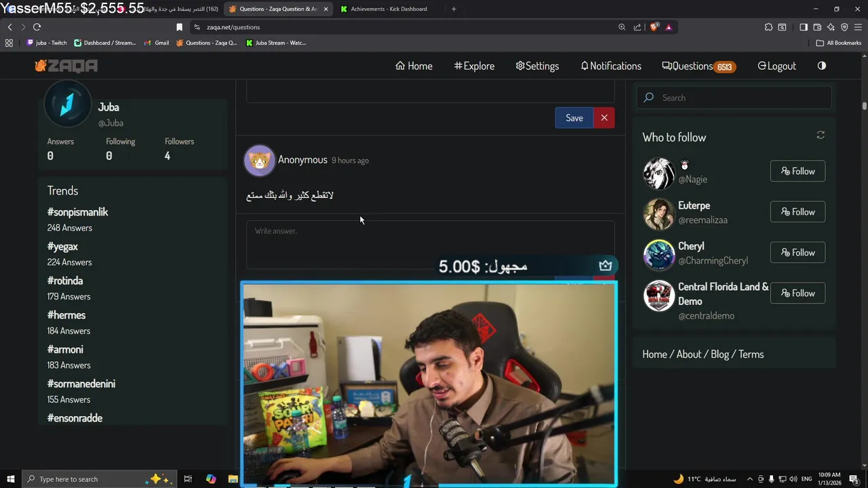Open the Anonymous user avatar
This screenshot has width=868, height=488.
(260, 161)
